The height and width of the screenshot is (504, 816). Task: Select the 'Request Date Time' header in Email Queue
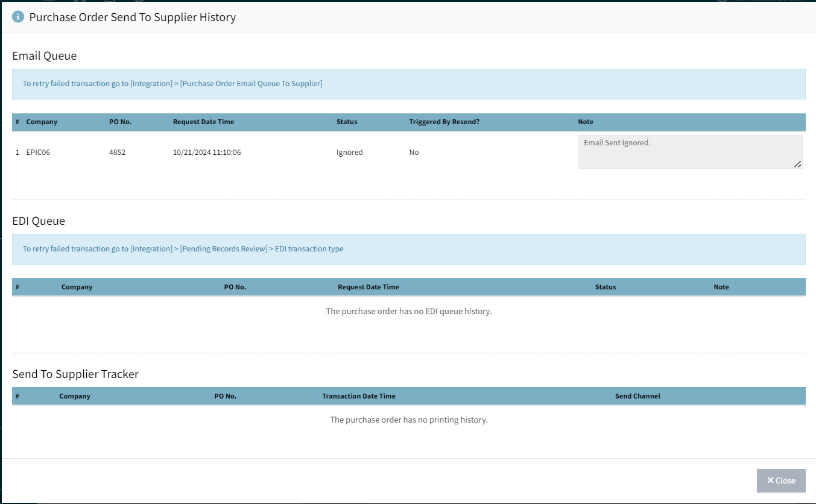(x=203, y=122)
